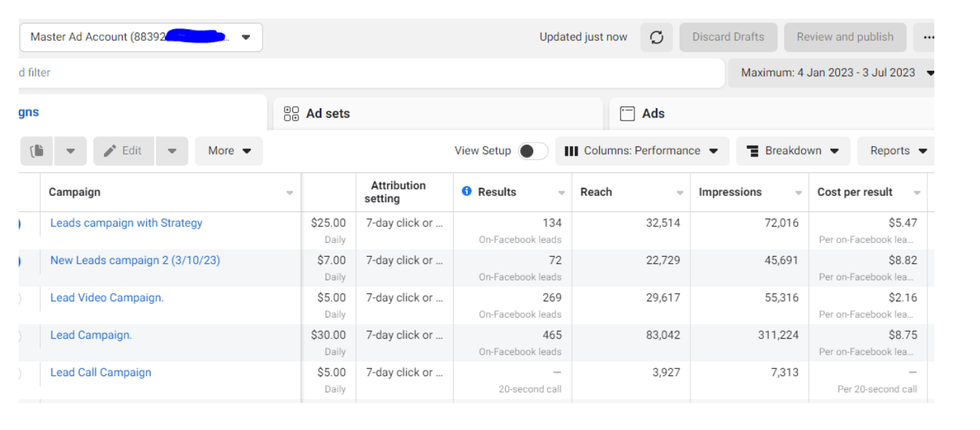
Task: Click the Columns bars icon
Action: 571,151
